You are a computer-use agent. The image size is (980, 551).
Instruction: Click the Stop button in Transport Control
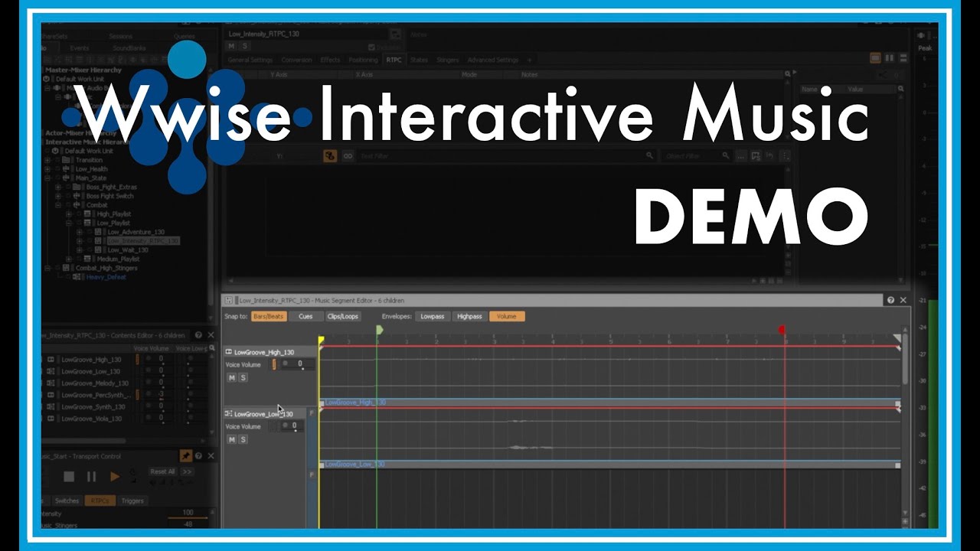(x=68, y=477)
